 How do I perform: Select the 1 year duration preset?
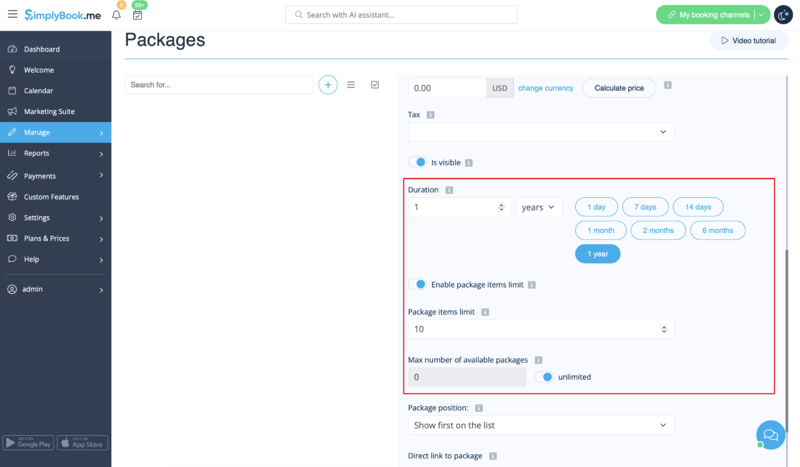tap(597, 254)
